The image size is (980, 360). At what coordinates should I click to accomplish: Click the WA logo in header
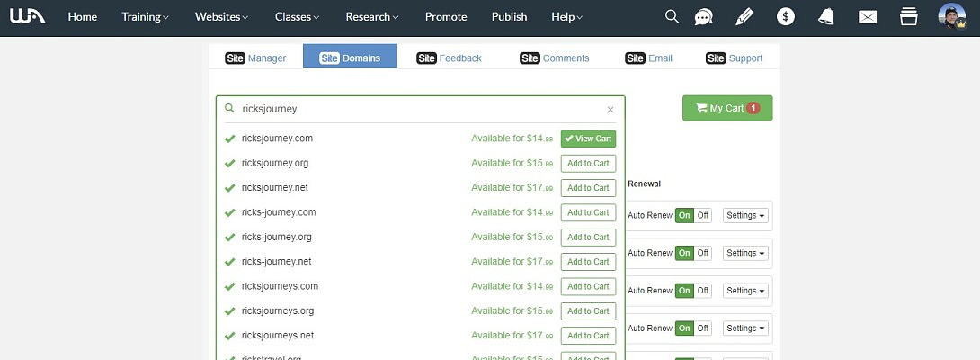pos(27,17)
